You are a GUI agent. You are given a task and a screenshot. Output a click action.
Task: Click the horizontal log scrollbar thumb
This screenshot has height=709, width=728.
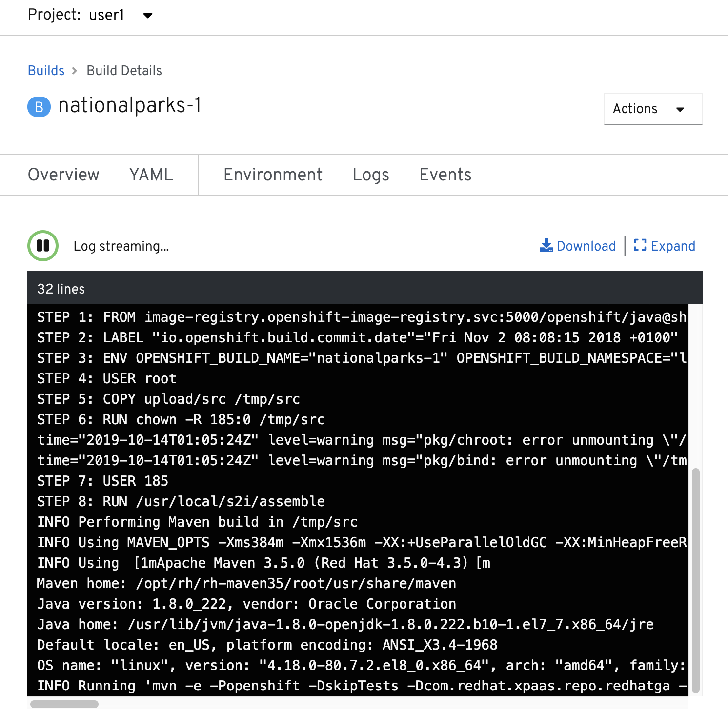coord(64,704)
